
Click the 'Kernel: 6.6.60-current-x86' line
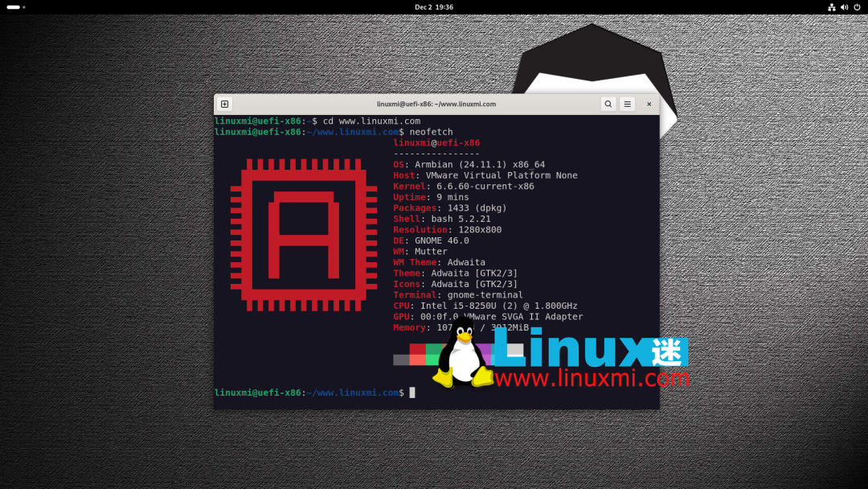[464, 186]
